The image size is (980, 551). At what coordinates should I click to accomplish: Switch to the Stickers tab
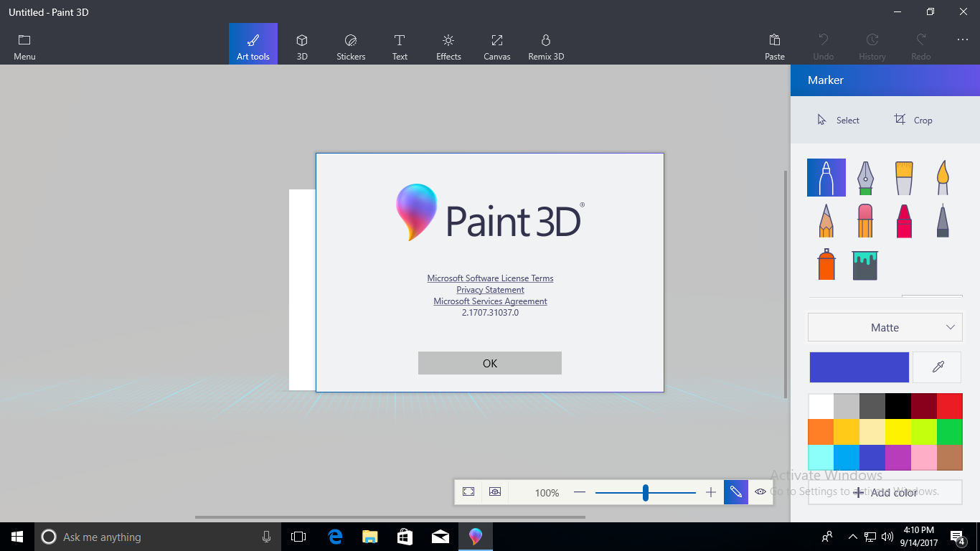(x=351, y=47)
